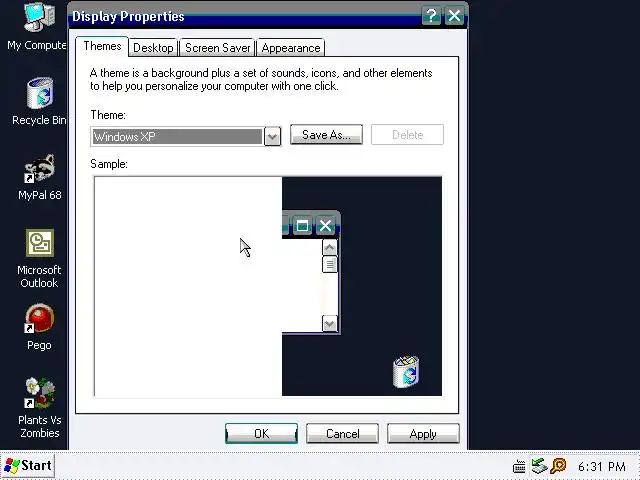Select the Pego shortcut icon
This screenshot has width=640, height=480.
(39, 327)
